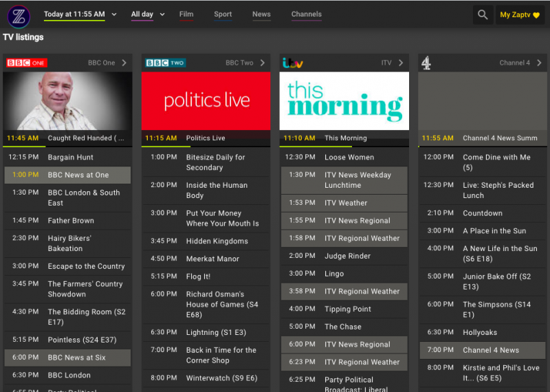Click the BBC One channel logo
The height and width of the screenshot is (392, 550).
(x=27, y=63)
